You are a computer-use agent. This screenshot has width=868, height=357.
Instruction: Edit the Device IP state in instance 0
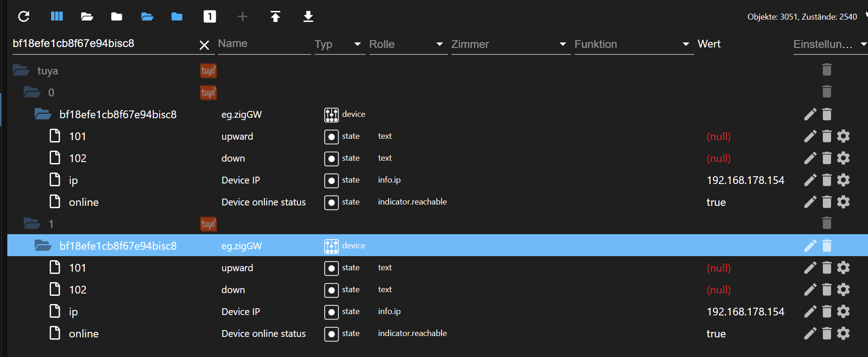point(810,180)
